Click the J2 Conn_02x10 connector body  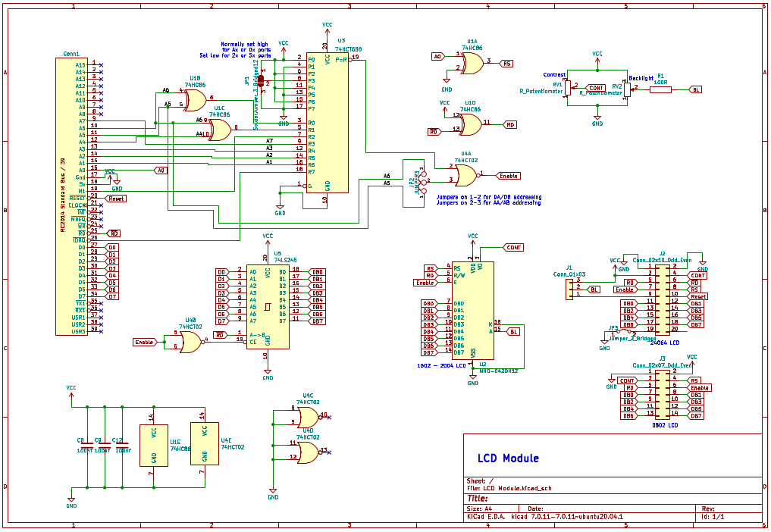(663, 300)
